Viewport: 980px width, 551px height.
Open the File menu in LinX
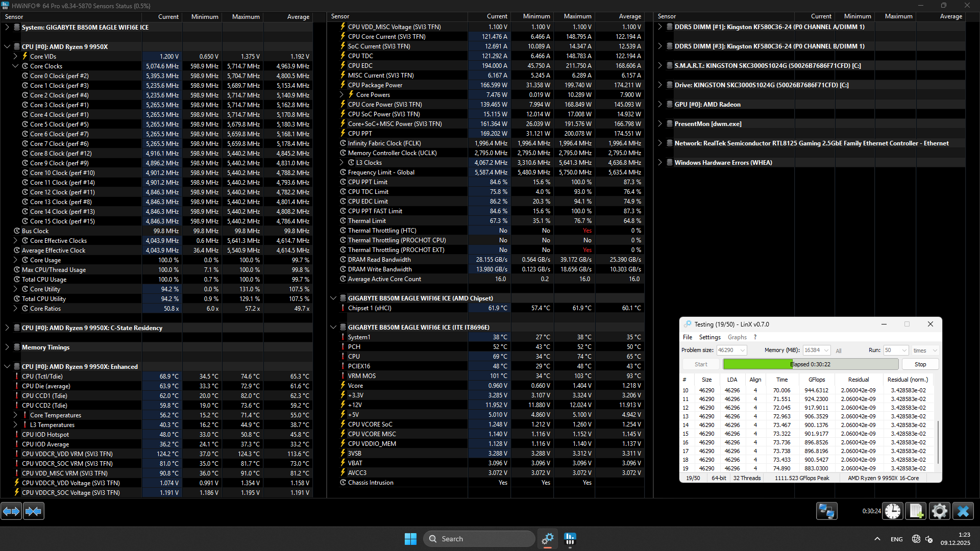point(688,337)
